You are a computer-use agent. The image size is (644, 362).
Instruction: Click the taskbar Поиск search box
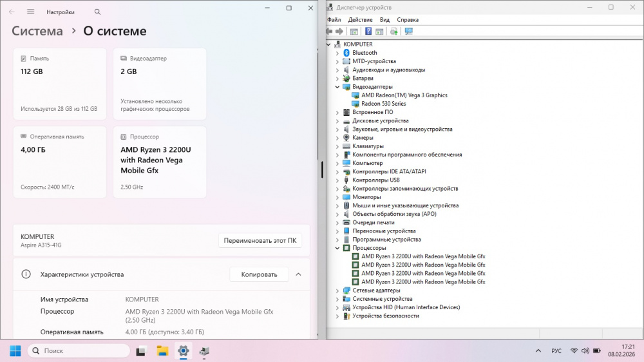coord(79,351)
